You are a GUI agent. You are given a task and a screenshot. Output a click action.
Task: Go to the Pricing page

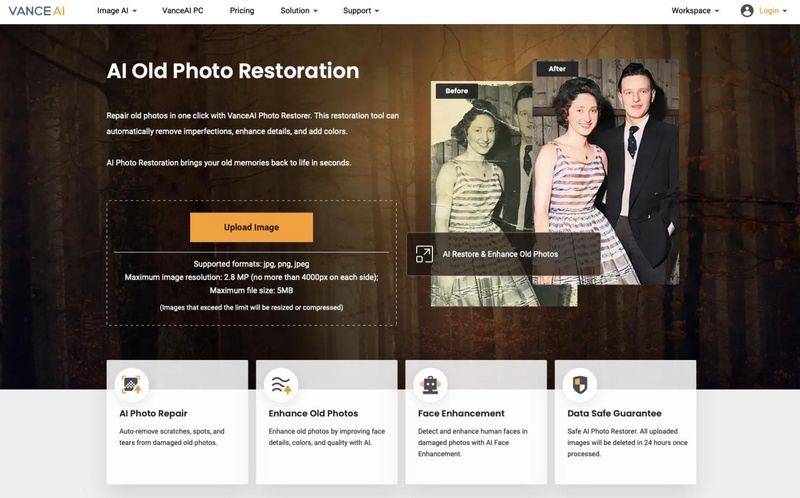coord(242,11)
